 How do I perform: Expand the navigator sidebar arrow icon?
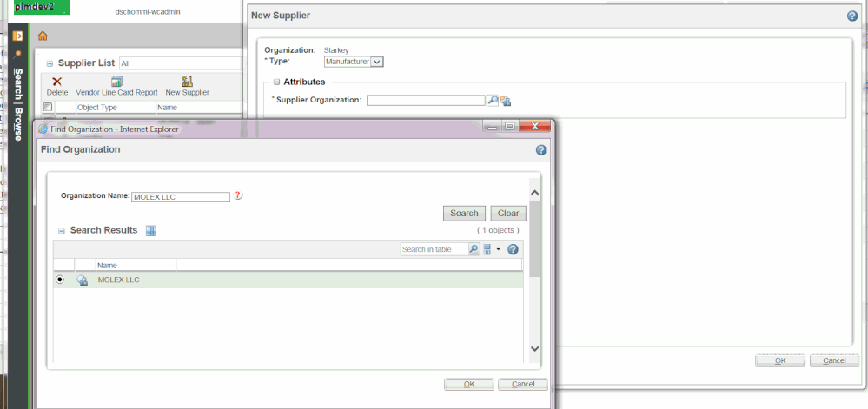coord(17,36)
